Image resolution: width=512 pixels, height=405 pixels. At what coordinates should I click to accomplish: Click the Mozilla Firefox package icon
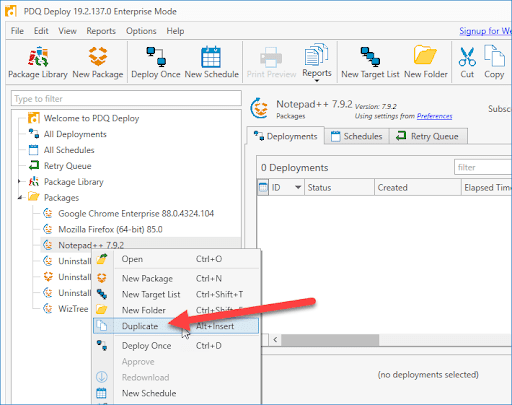(48, 229)
